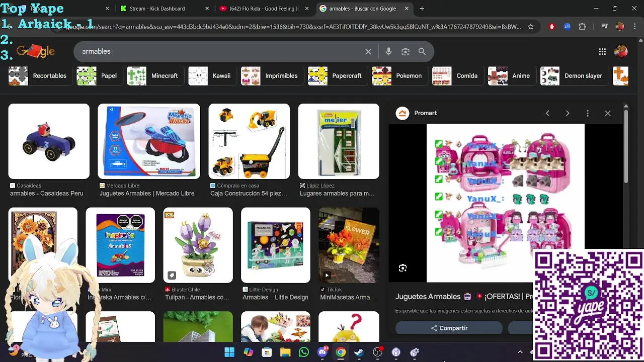Open the purple tulip brick thumbnail
This screenshot has width=644, height=362.
tap(198, 245)
